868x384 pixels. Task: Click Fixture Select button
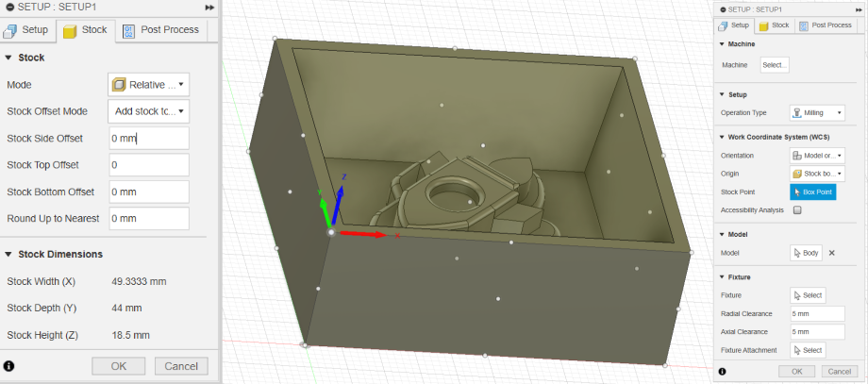[x=808, y=295]
